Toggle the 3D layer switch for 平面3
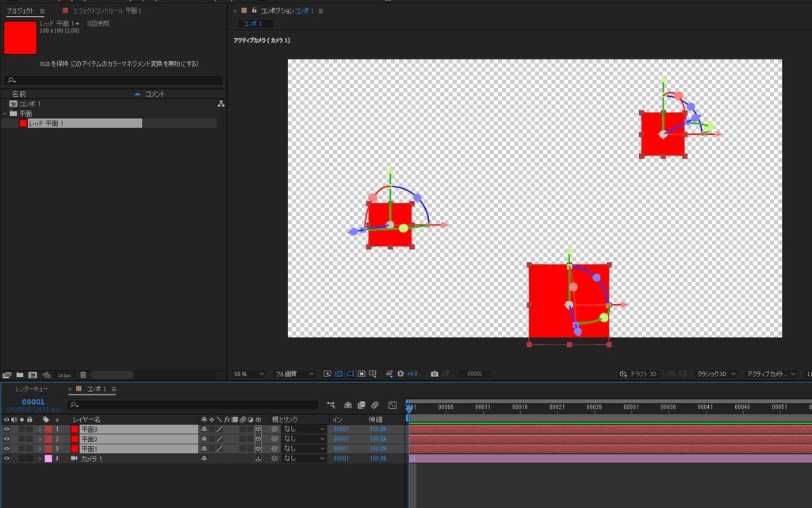The width and height of the screenshot is (812, 508). pos(258,429)
